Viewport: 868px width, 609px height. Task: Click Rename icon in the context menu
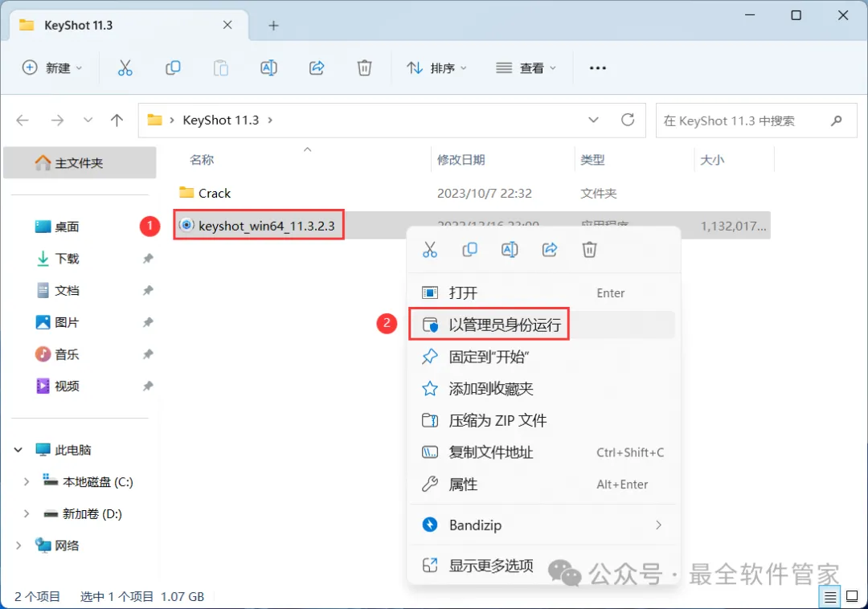click(510, 249)
